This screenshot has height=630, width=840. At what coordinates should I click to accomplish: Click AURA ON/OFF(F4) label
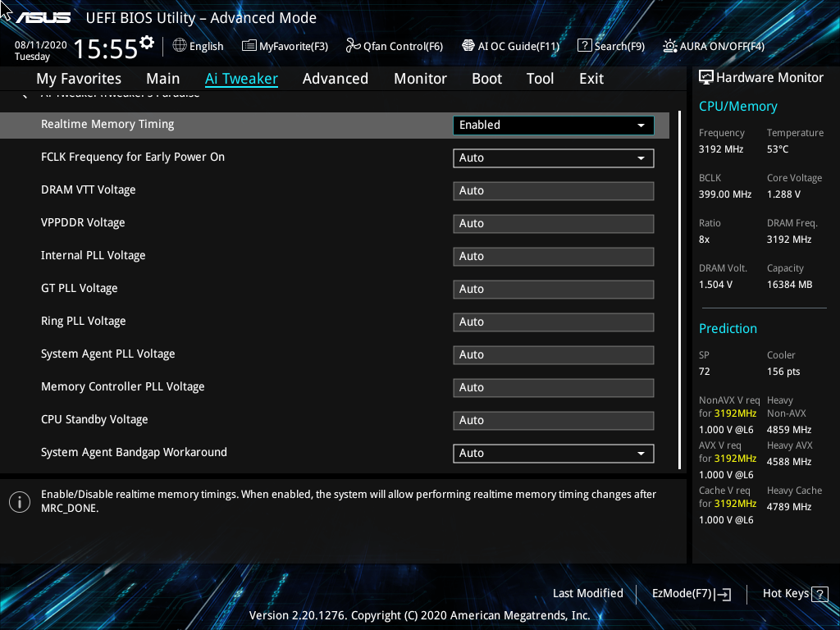pyautogui.click(x=722, y=46)
